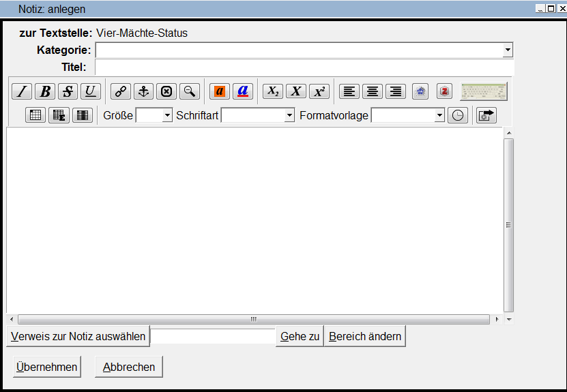Screen dimensions: 567x392
Task: Click the vertical scrollbar thumb
Action: pos(509,225)
